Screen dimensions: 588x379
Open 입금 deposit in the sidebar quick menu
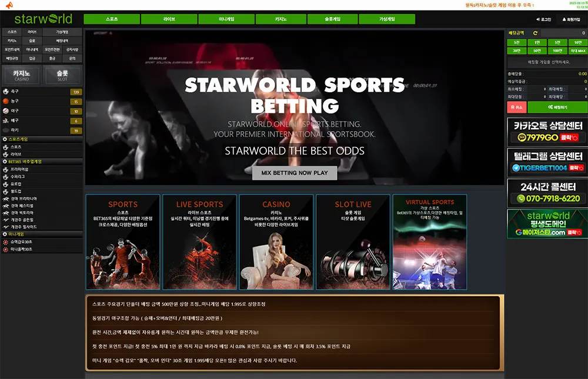(x=32, y=59)
